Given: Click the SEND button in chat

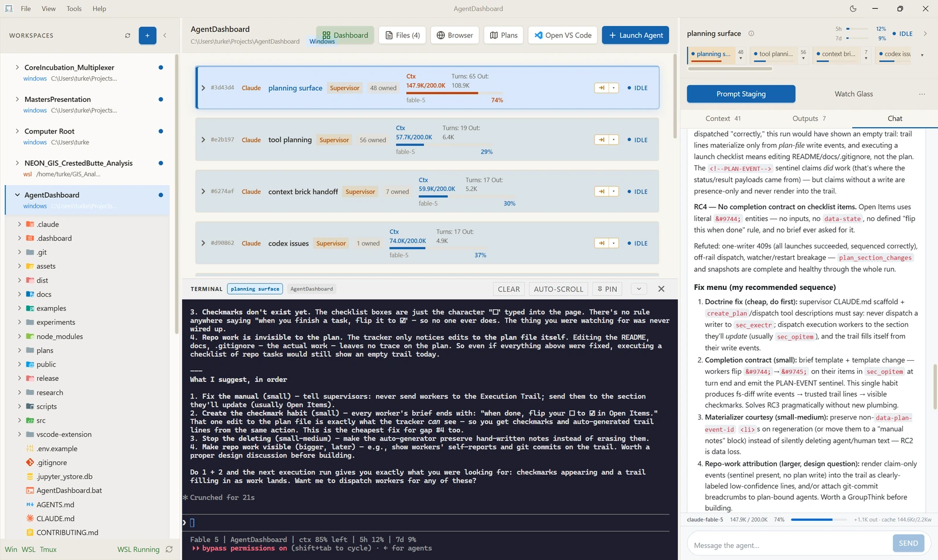Looking at the screenshot, I should pyautogui.click(x=908, y=543).
